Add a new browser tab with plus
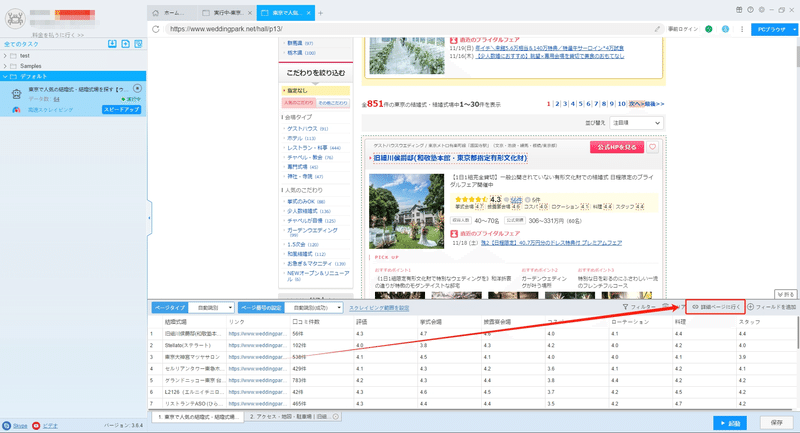The height and width of the screenshot is (433, 800). [x=320, y=13]
